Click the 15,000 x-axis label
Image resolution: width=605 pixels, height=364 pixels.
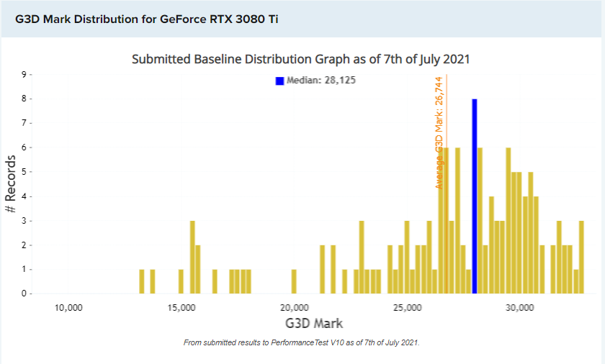click(x=181, y=308)
